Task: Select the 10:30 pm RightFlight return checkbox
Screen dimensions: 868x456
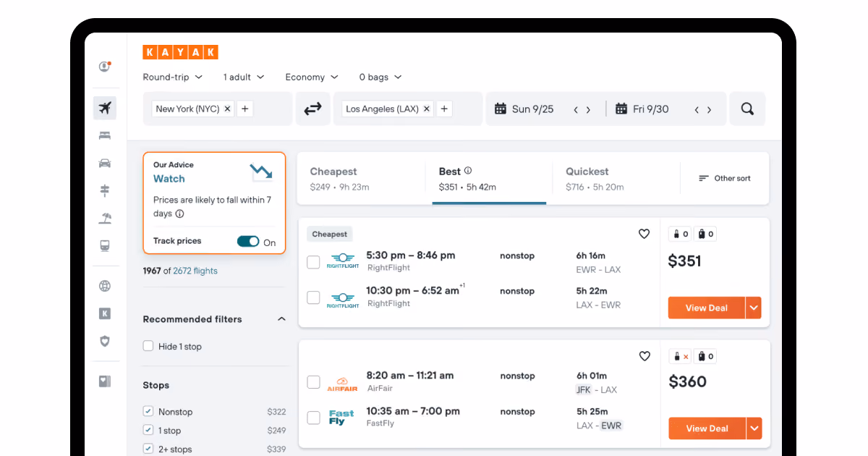Action: point(313,297)
